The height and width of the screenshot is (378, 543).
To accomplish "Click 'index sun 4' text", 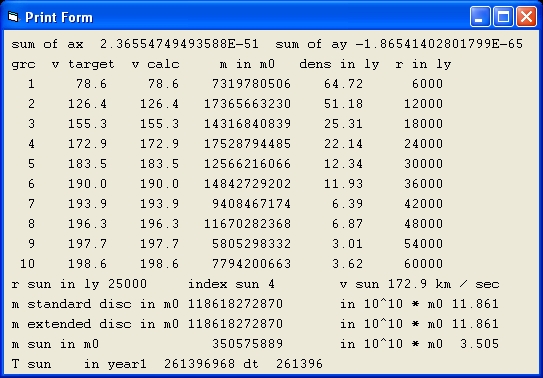I will click(231, 285).
